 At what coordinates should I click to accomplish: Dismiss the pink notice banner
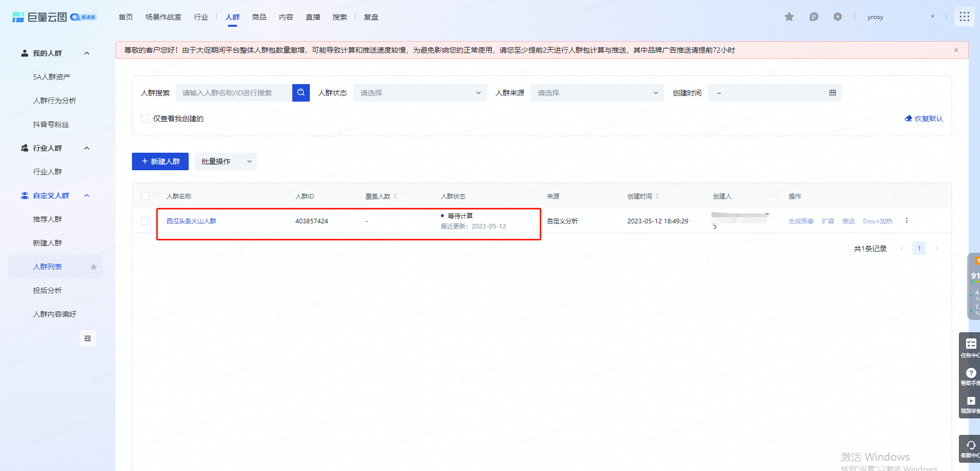956,50
